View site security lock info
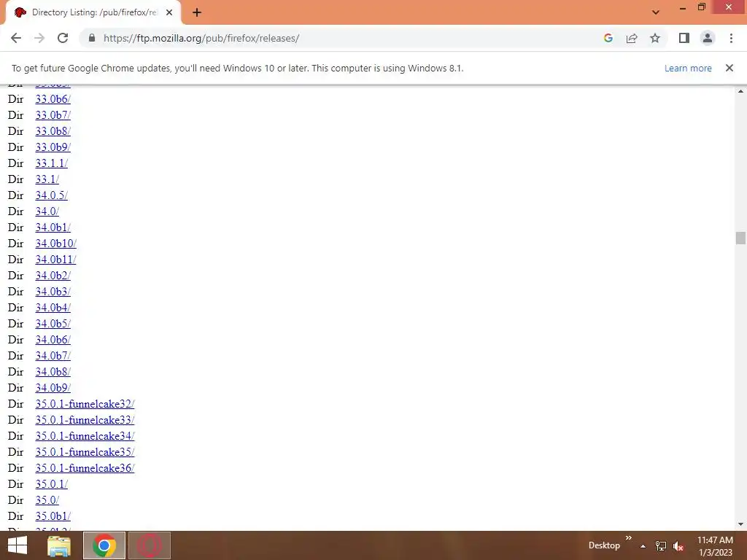747x560 pixels. point(92,38)
